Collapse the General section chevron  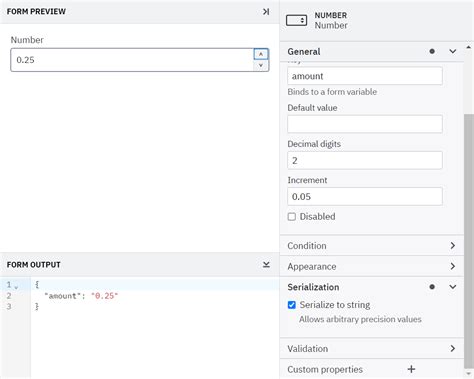[453, 51]
